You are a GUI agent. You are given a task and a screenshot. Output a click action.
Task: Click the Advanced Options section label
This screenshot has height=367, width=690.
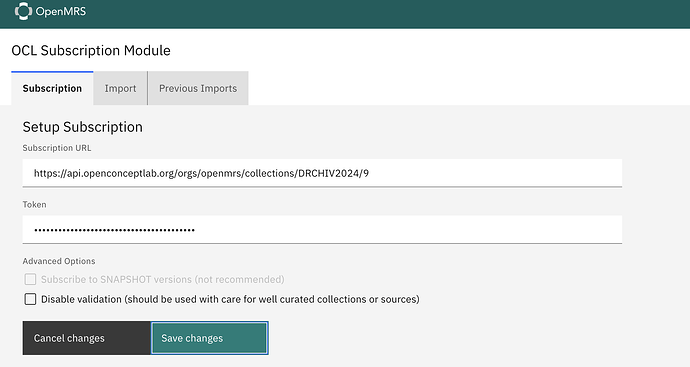pos(59,261)
